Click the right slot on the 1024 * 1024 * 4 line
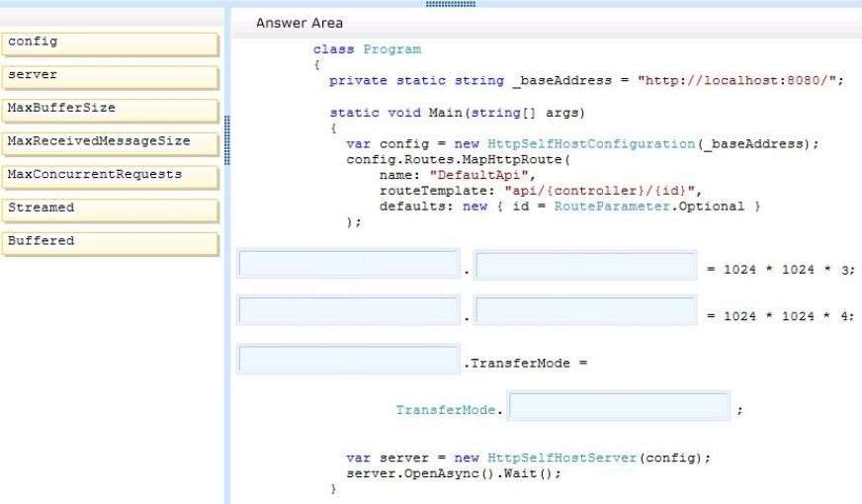 [x=585, y=310]
